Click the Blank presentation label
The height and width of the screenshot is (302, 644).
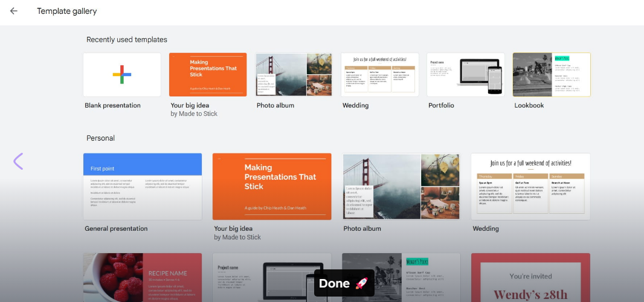tap(112, 105)
